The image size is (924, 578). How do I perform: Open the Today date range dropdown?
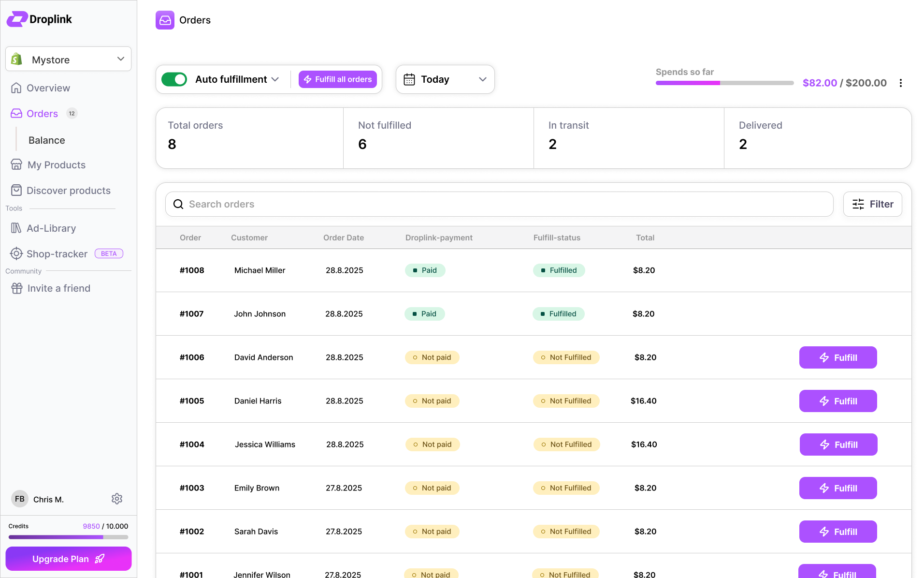(445, 79)
